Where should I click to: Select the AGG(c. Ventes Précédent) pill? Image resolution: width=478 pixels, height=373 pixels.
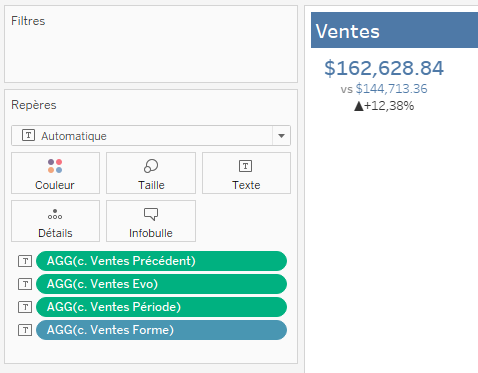[161, 261]
